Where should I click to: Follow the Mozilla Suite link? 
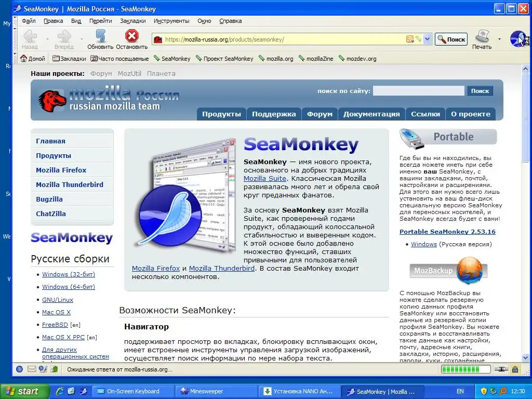click(x=265, y=179)
